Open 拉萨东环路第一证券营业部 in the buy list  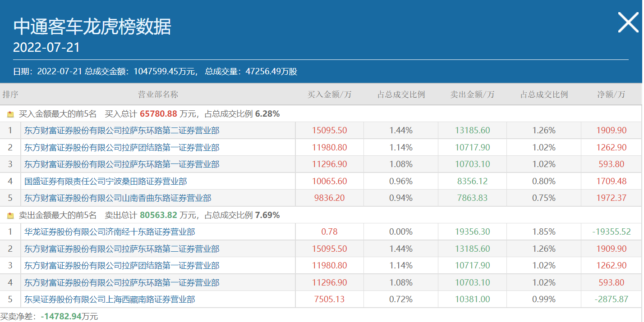click(x=122, y=164)
